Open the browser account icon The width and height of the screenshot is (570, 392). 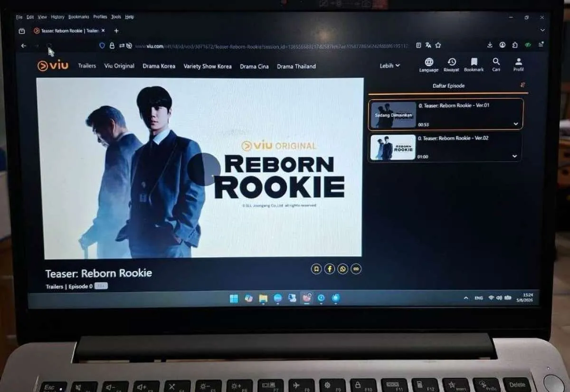[x=503, y=45]
